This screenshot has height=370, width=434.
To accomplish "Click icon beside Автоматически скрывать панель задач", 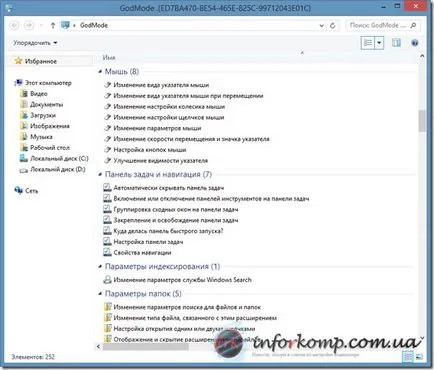I will pyautogui.click(x=107, y=188).
